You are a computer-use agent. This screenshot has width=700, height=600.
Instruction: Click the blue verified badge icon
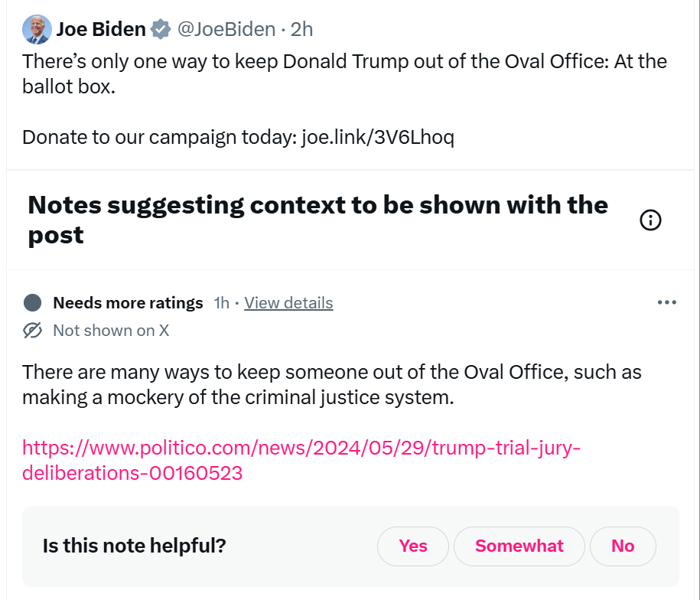(x=160, y=30)
